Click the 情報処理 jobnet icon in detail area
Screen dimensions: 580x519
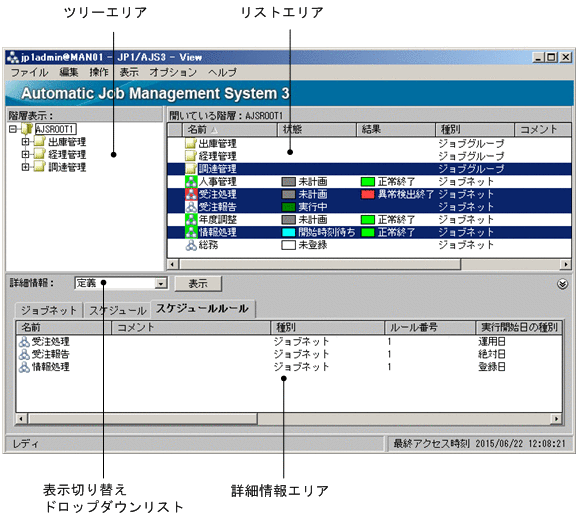tap(24, 367)
